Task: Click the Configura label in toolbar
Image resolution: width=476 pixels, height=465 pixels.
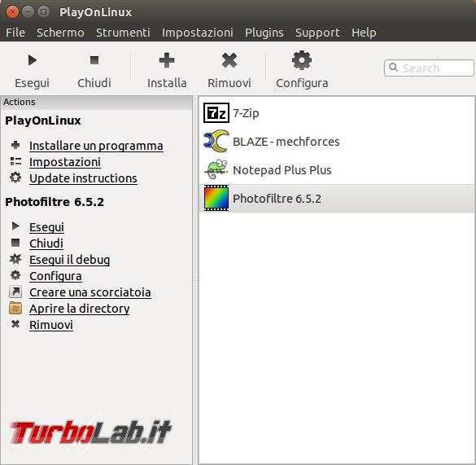Action: (x=302, y=83)
